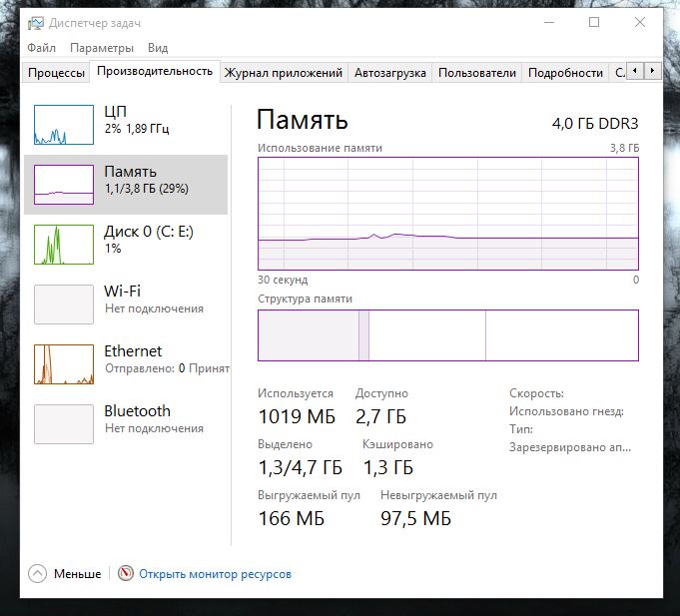Click the resource monitor icon

point(126,574)
